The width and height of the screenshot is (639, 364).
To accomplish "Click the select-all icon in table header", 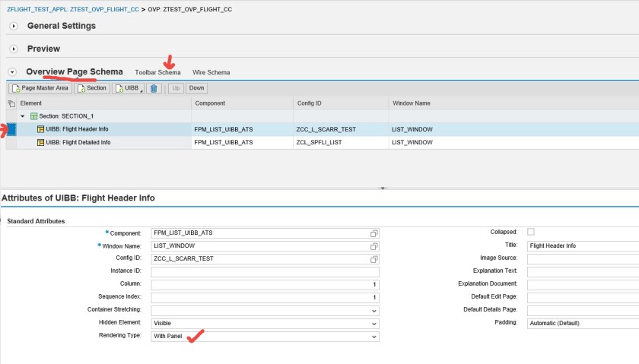I will click(x=11, y=103).
